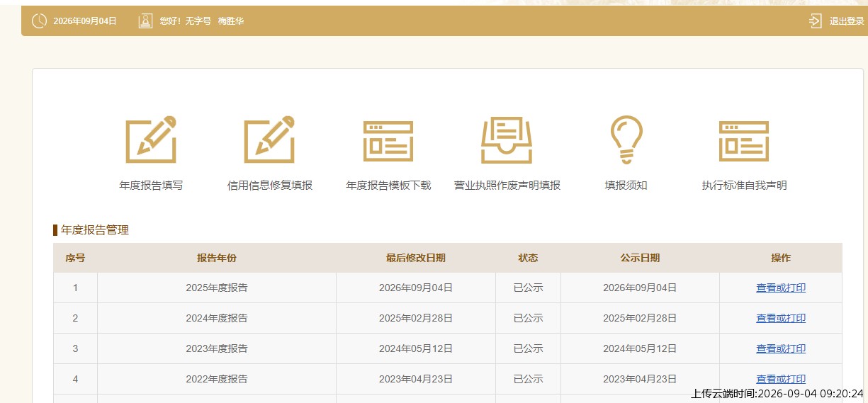The width and height of the screenshot is (868, 403).
Task: Click the header date 2026年09月04日
Action: 85,21
